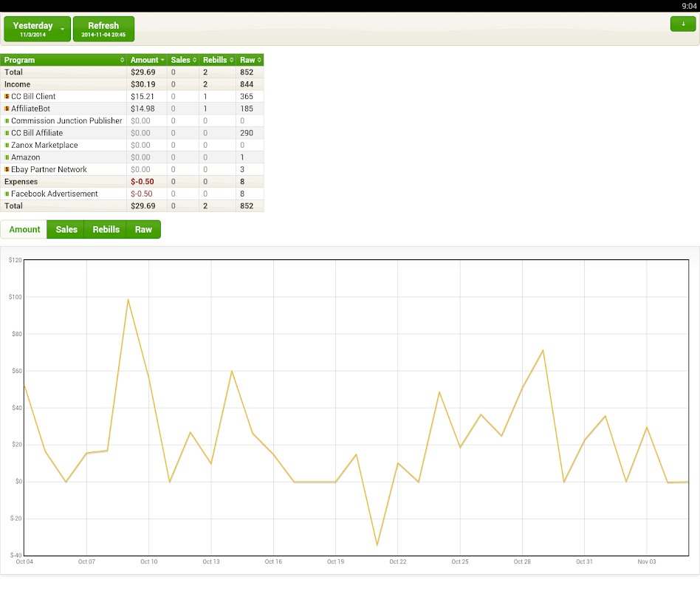Viewport: 700px width, 591px height.
Task: Click the orange icon beside AffiliateBot
Action: coord(7,109)
